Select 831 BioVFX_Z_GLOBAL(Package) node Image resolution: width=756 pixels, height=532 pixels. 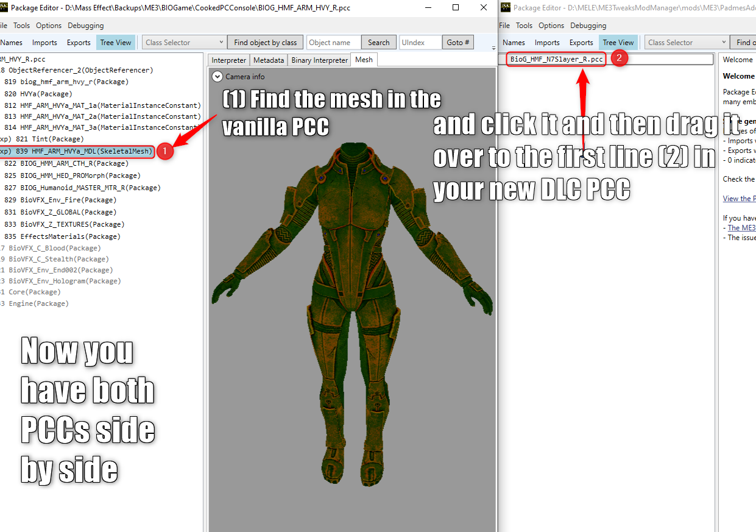pyautogui.click(x=60, y=212)
